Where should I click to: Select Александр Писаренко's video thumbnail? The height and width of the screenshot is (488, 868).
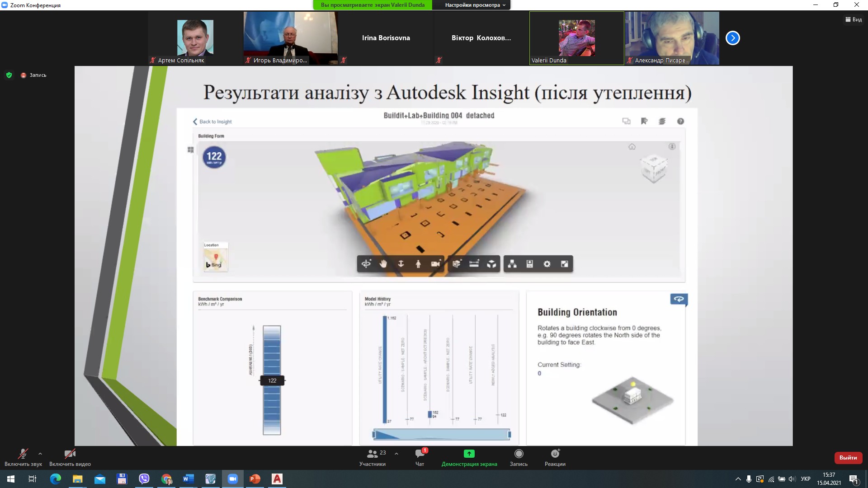tap(672, 38)
